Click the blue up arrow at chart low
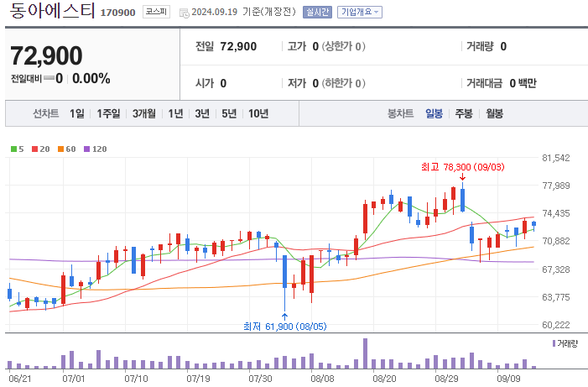Screen dimensions: 588x387 pyautogui.click(x=284, y=316)
